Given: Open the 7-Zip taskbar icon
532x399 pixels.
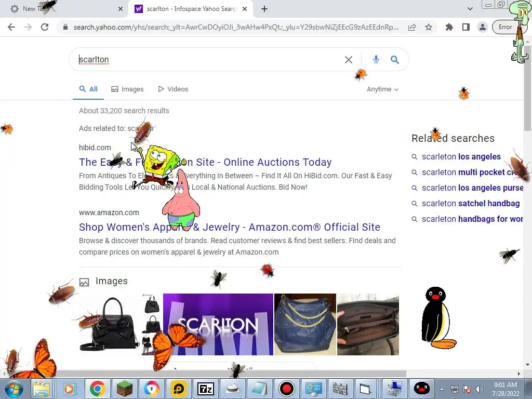Looking at the screenshot, I should (x=205, y=389).
